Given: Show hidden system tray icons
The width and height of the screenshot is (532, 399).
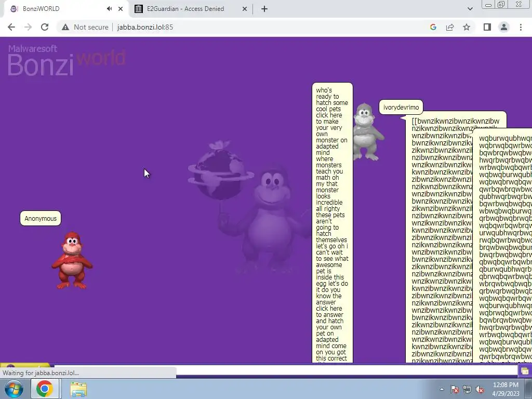Looking at the screenshot, I should point(442,389).
